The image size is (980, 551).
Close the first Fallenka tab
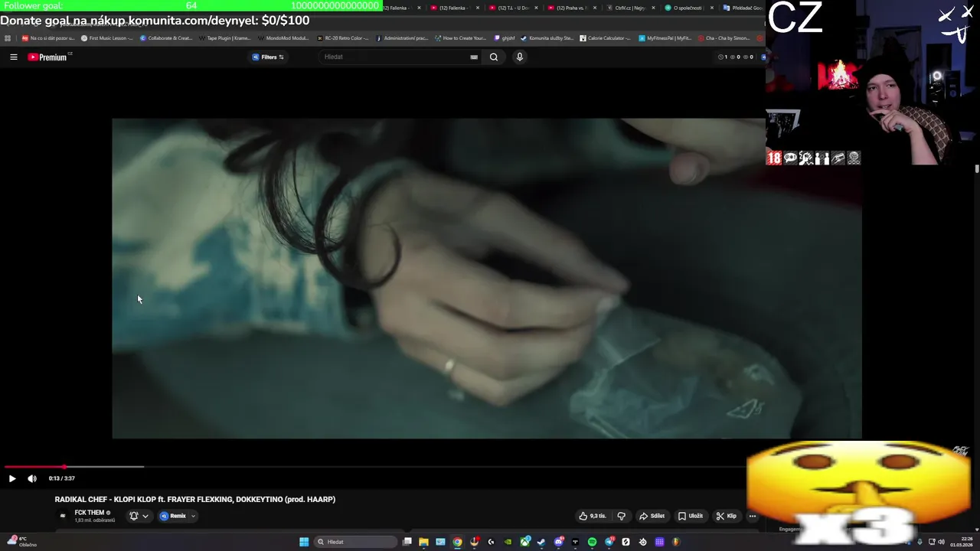coord(419,8)
